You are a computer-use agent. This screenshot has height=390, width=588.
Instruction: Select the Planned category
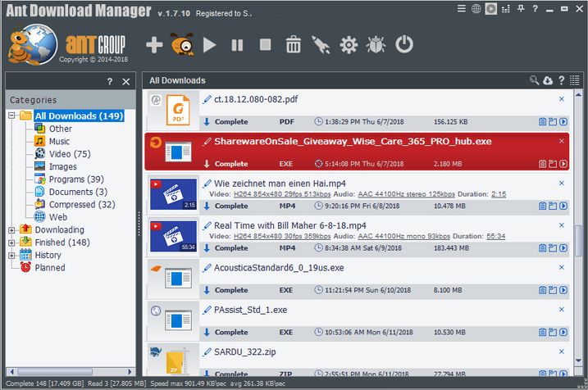click(x=50, y=267)
